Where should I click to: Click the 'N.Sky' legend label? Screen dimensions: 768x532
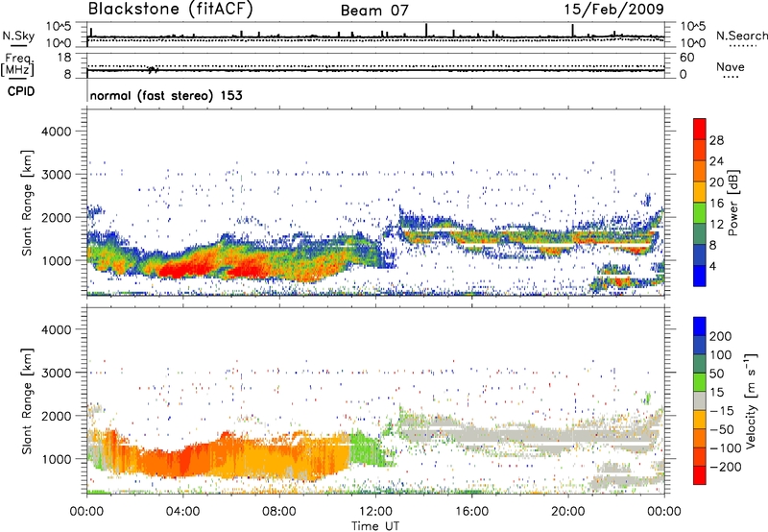(18, 36)
